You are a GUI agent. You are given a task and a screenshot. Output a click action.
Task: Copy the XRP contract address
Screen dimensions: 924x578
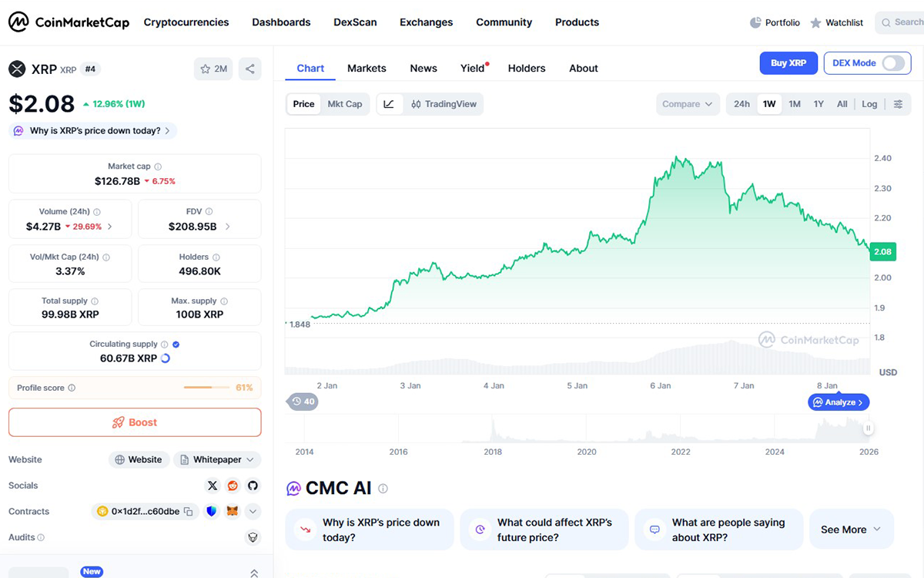coord(187,511)
